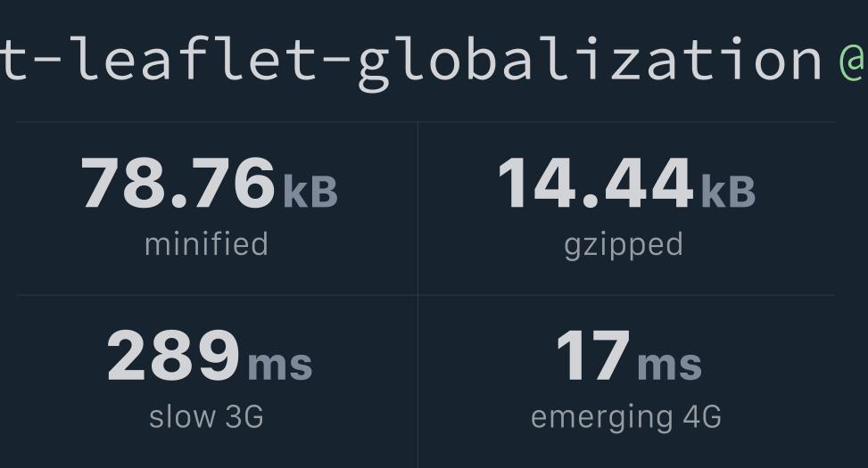Click the "minified" label
This screenshot has height=468, width=868.
click(x=206, y=244)
